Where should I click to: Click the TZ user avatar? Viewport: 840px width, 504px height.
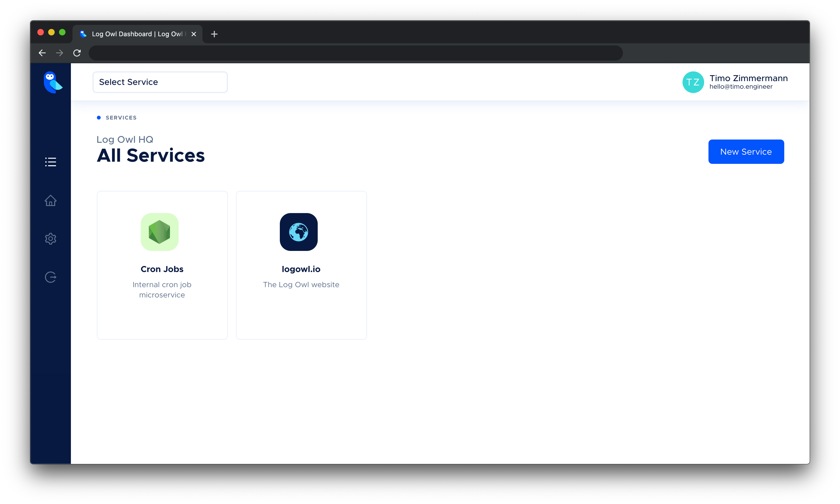click(x=693, y=82)
